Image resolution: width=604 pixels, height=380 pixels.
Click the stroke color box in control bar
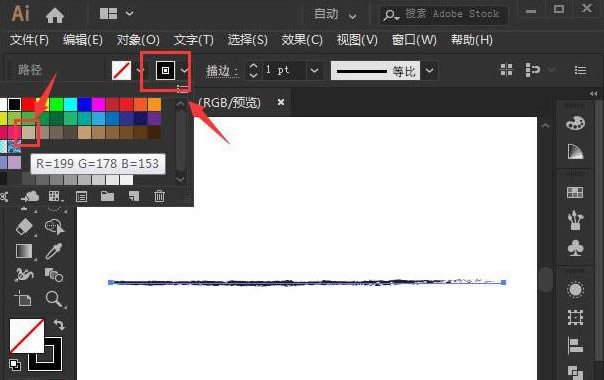point(165,71)
